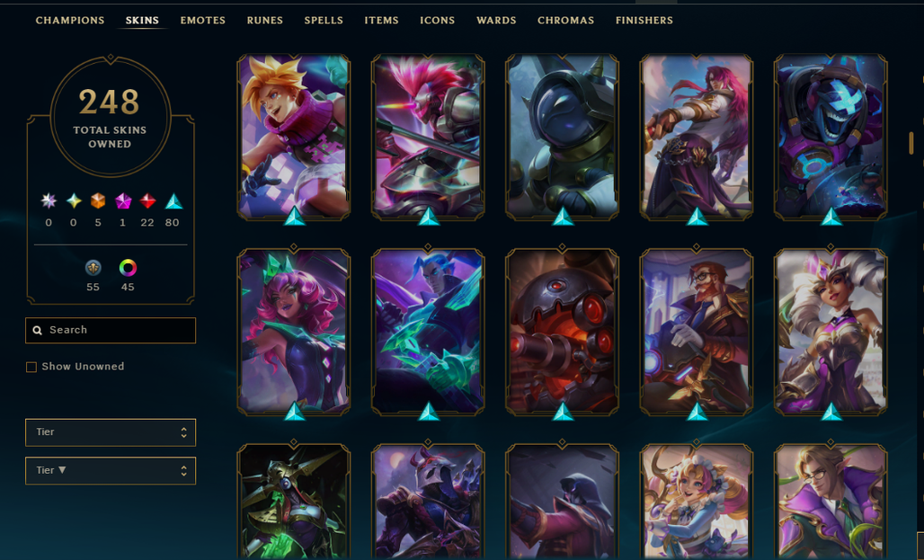The width and height of the screenshot is (924, 560).
Task: Click the legacy emblem icon showing 55
Action: pos(93,268)
